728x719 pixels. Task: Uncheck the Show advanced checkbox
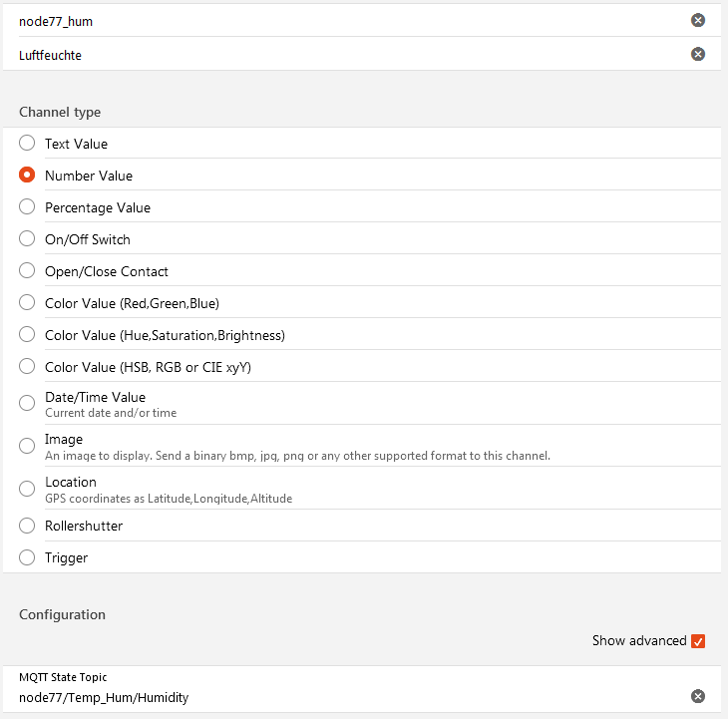698,640
